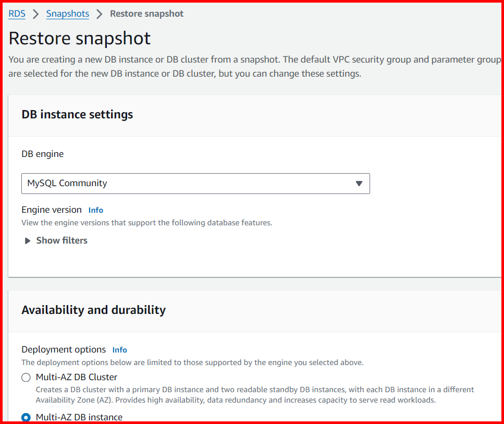Open Engine version Info help

click(95, 210)
